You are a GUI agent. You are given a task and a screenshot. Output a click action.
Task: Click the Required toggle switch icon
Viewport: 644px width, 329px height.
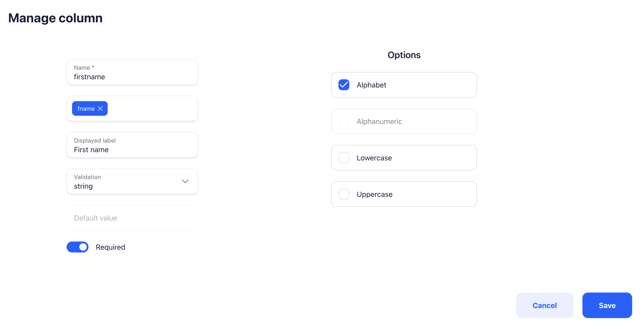click(77, 247)
